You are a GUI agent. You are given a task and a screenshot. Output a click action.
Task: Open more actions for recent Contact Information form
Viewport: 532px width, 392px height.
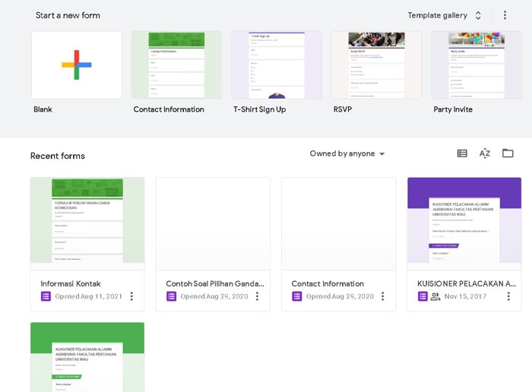383,296
